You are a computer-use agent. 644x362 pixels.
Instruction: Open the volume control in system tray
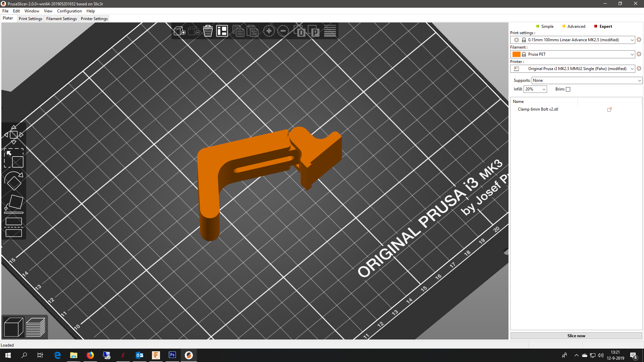point(601,355)
